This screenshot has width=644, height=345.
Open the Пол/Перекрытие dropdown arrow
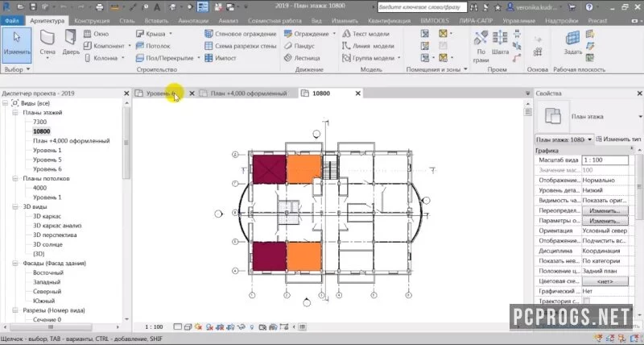point(198,58)
